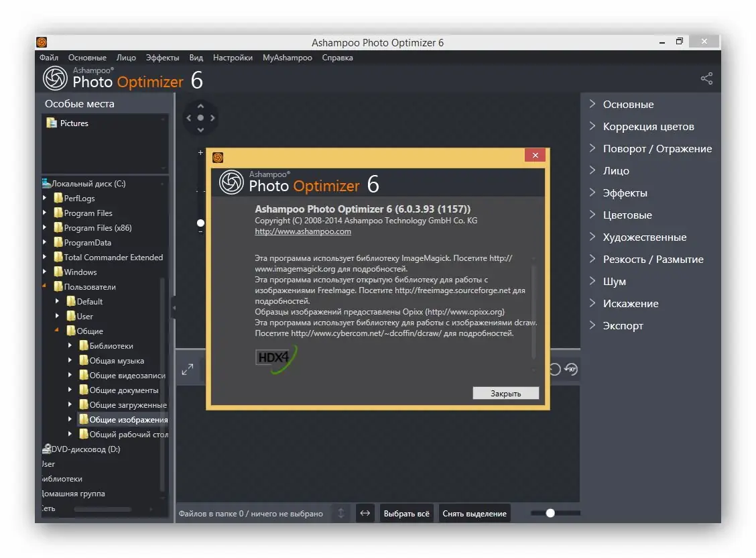Click the pan up arrow in navigator

pyautogui.click(x=200, y=106)
